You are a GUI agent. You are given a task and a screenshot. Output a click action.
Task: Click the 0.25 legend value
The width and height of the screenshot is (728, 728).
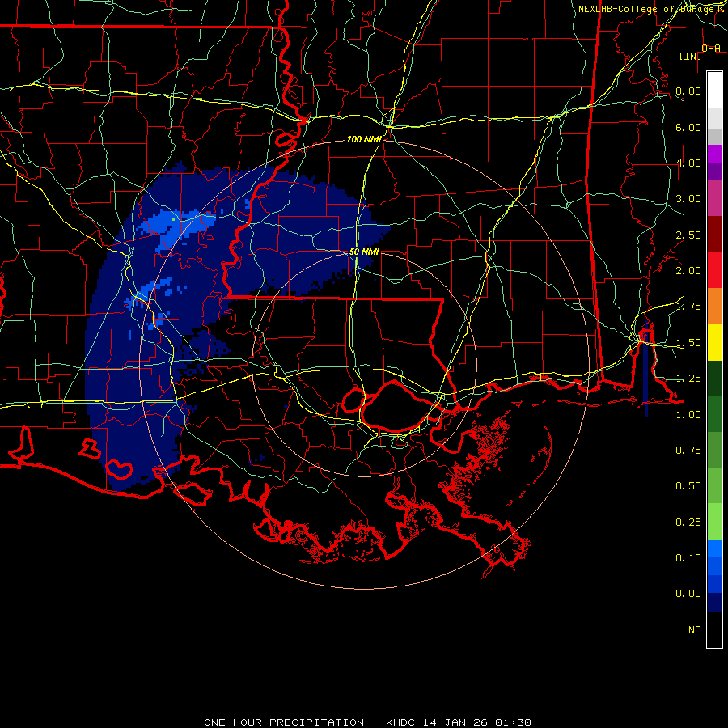[x=688, y=523]
